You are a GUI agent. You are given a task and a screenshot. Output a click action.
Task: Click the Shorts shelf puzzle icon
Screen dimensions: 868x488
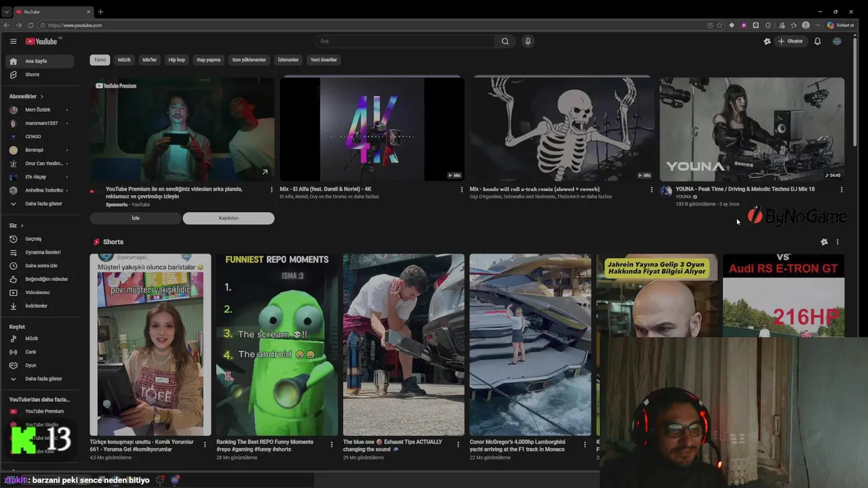[824, 242]
